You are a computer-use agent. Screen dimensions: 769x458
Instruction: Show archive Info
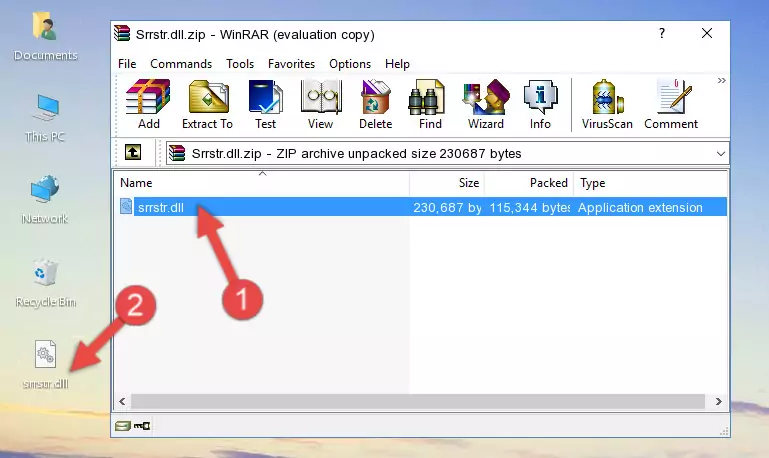click(x=540, y=104)
